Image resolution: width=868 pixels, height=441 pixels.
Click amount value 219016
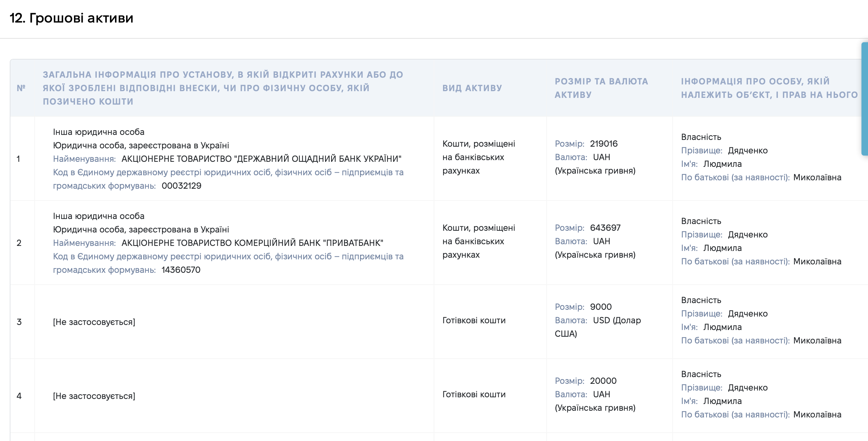[603, 144]
